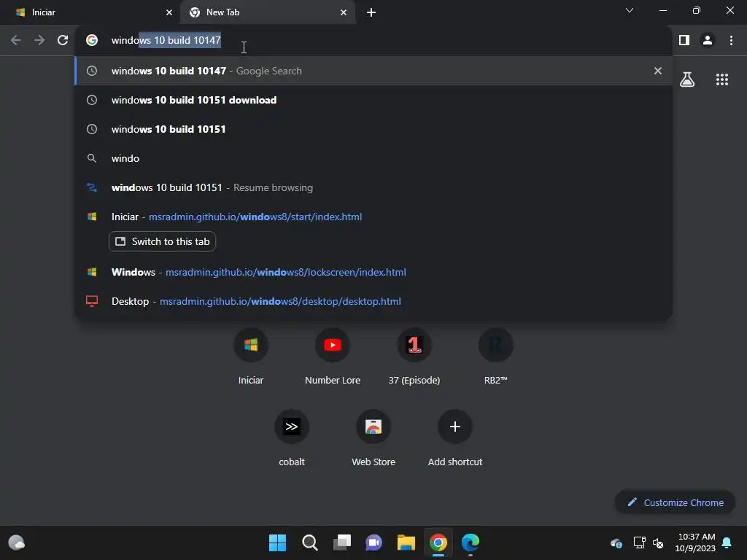
Task: Open the windows8/desktop/desktop.html link
Action: (x=280, y=301)
